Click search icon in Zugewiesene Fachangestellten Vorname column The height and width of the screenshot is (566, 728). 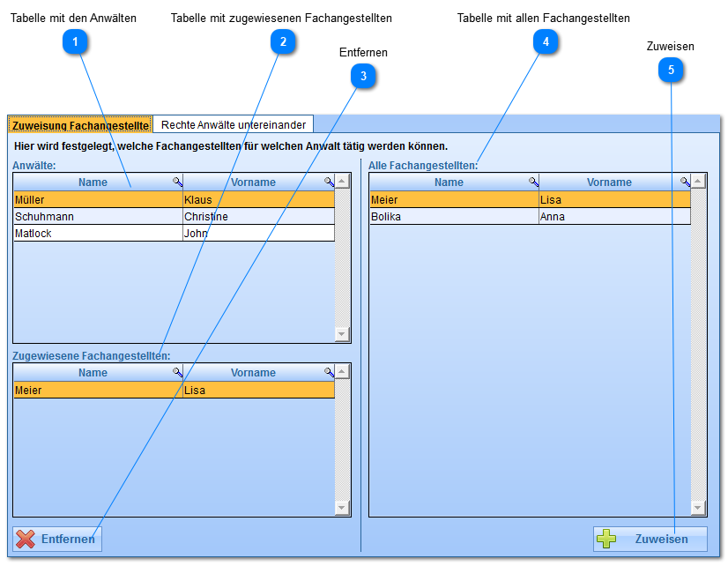click(x=329, y=373)
